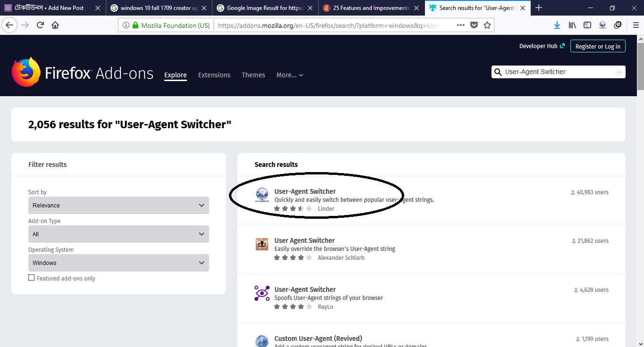644x347 pixels.
Task: Click the star rating for RayLo's add-on
Action: [x=293, y=306]
